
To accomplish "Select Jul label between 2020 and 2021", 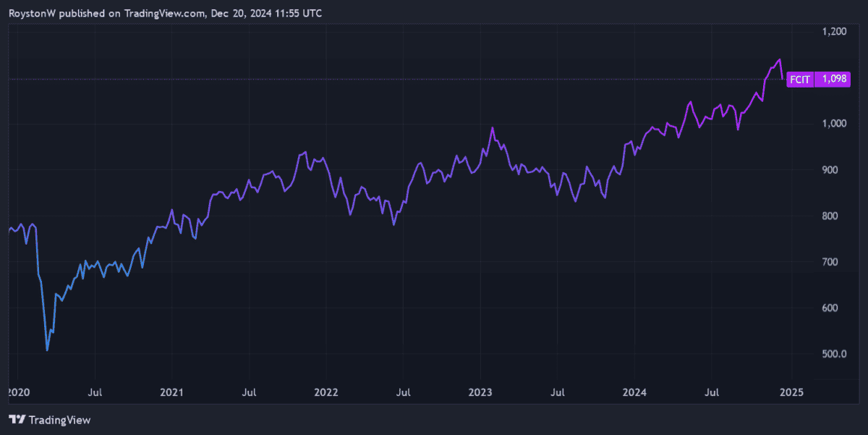I will pyautogui.click(x=95, y=392).
